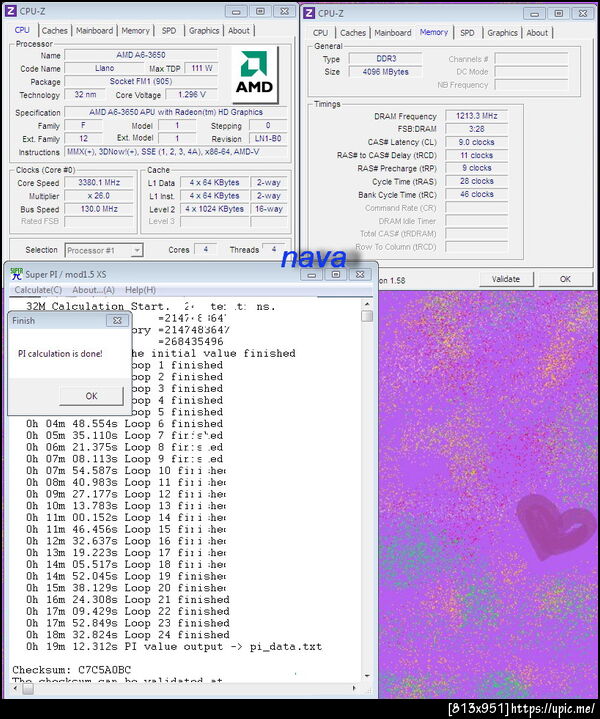Screen dimensions: 600x719
Task: Click the Super PI title bar icon
Action: pyautogui.click(x=17, y=274)
